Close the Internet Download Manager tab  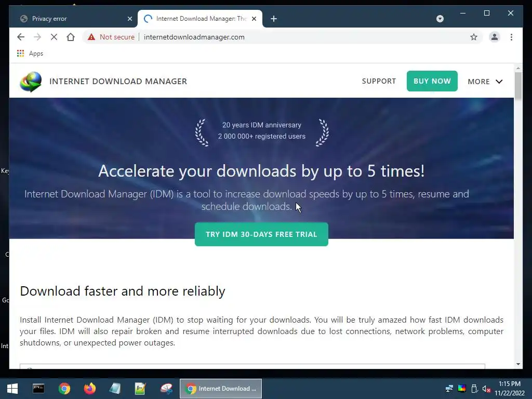[254, 19]
